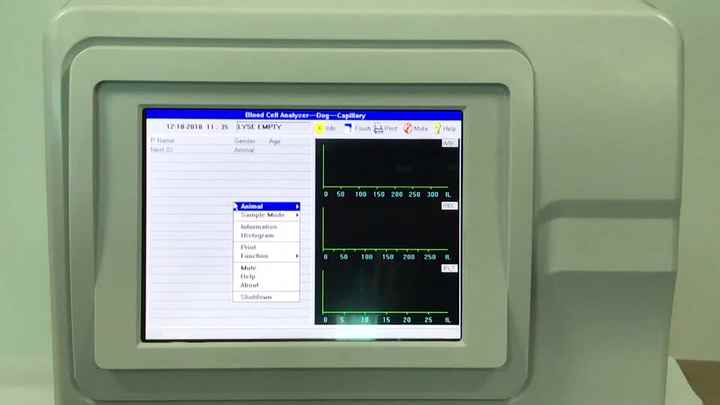Click the middle RBC histogram chart
This screenshot has height=405, width=720.
coord(387,232)
